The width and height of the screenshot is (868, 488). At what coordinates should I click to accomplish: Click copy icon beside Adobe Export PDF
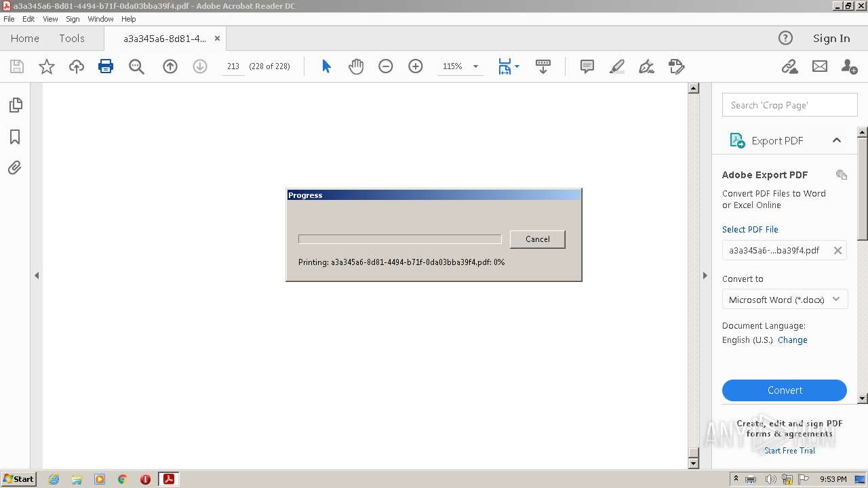point(842,175)
